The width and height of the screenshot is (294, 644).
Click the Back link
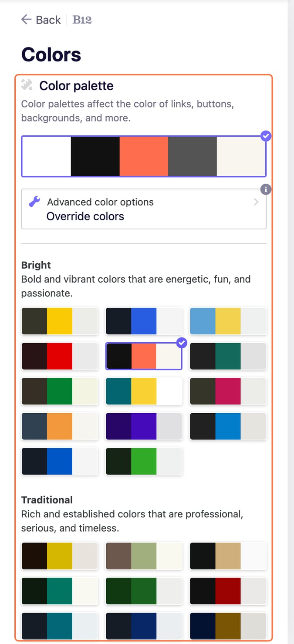47,20
